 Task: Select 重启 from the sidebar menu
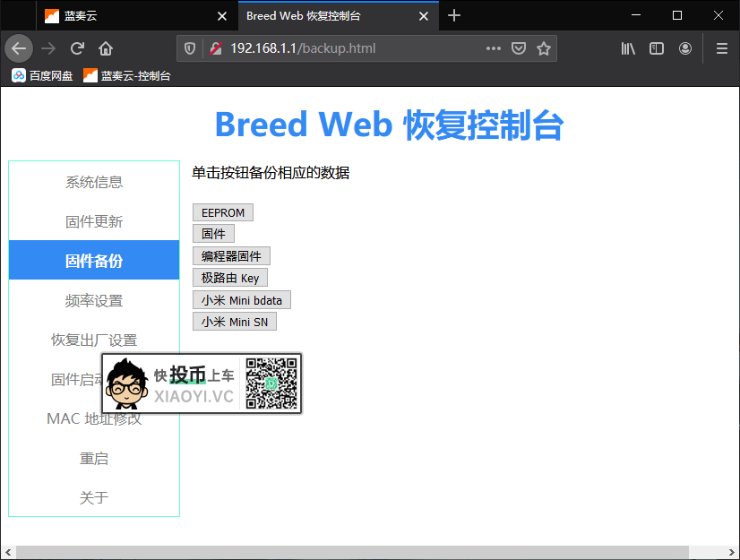pos(94,458)
